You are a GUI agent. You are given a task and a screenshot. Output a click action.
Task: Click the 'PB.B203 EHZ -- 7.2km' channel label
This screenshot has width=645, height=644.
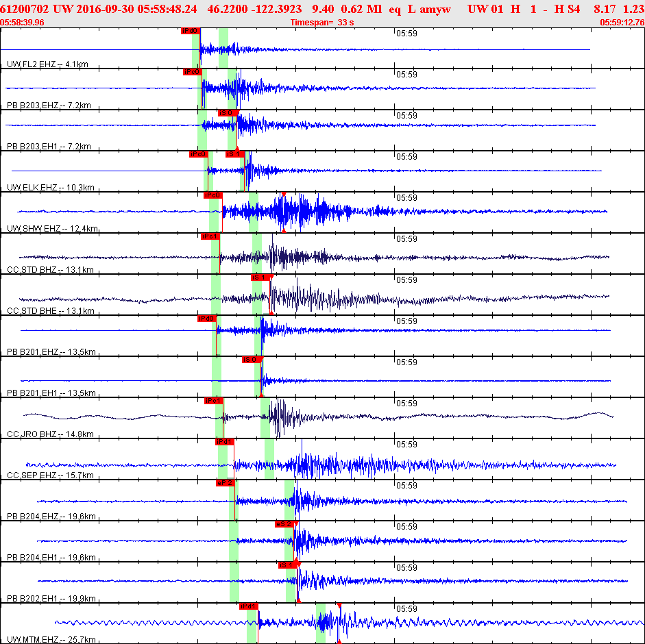[x=49, y=106]
